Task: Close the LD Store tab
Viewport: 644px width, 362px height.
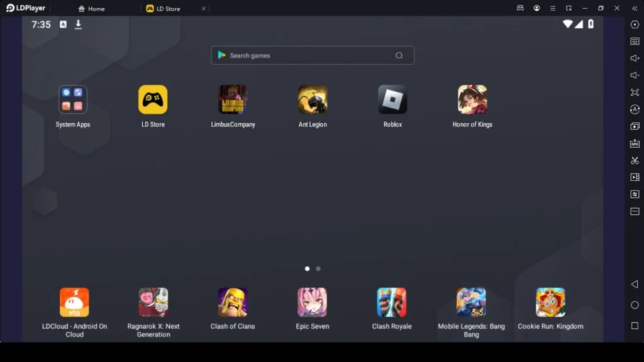Action: pyautogui.click(x=204, y=9)
